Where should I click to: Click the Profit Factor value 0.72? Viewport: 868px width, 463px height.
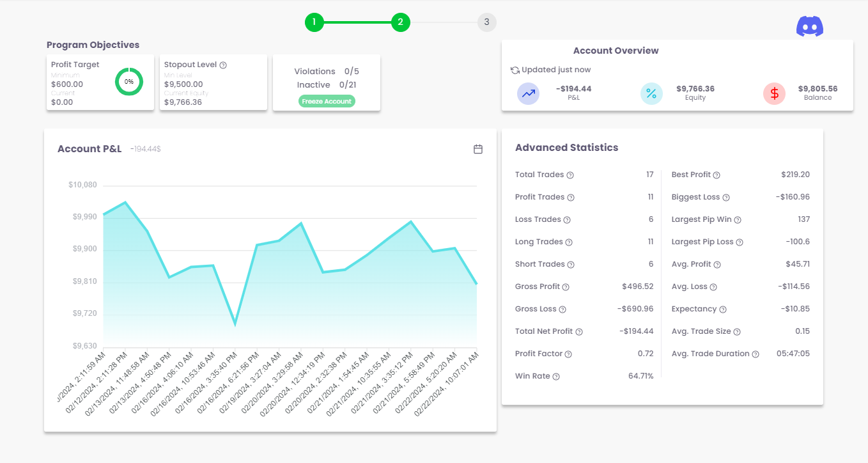coord(646,354)
